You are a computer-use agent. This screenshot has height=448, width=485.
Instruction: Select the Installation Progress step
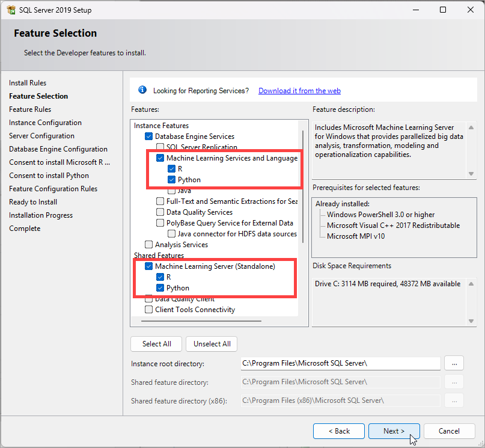click(x=41, y=215)
